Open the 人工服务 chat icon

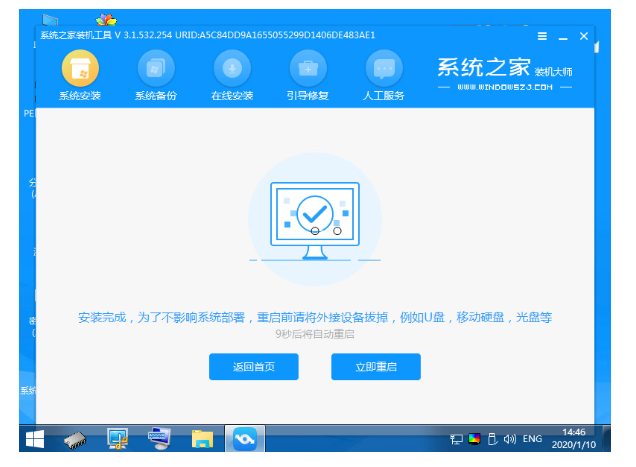tap(384, 69)
